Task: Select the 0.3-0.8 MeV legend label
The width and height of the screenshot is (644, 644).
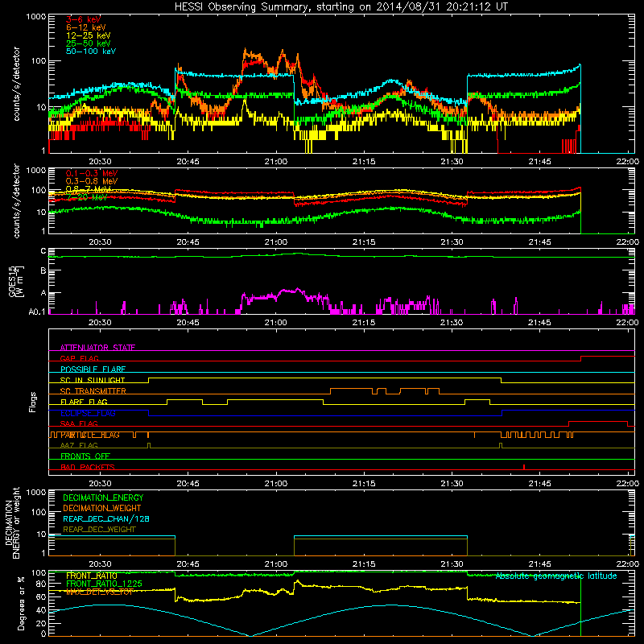Action: (x=92, y=181)
